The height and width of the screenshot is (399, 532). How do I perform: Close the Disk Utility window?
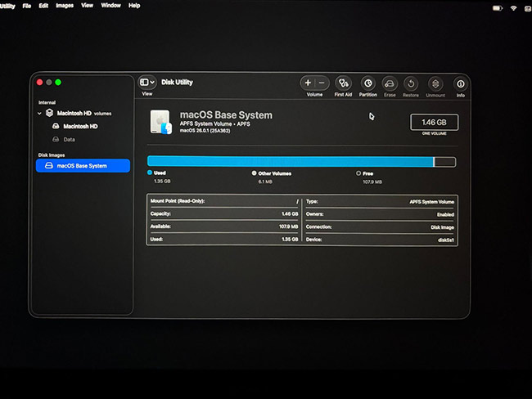tap(40, 83)
